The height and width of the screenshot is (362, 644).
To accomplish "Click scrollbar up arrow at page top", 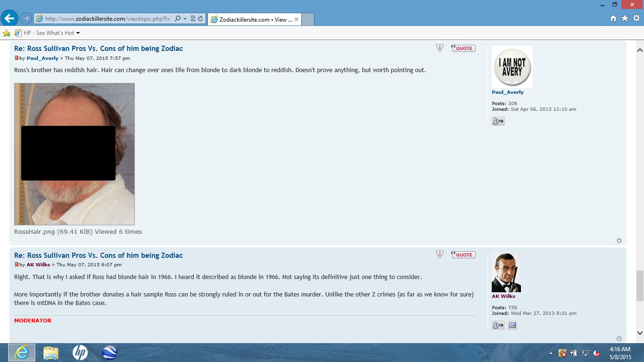I will click(x=640, y=50).
